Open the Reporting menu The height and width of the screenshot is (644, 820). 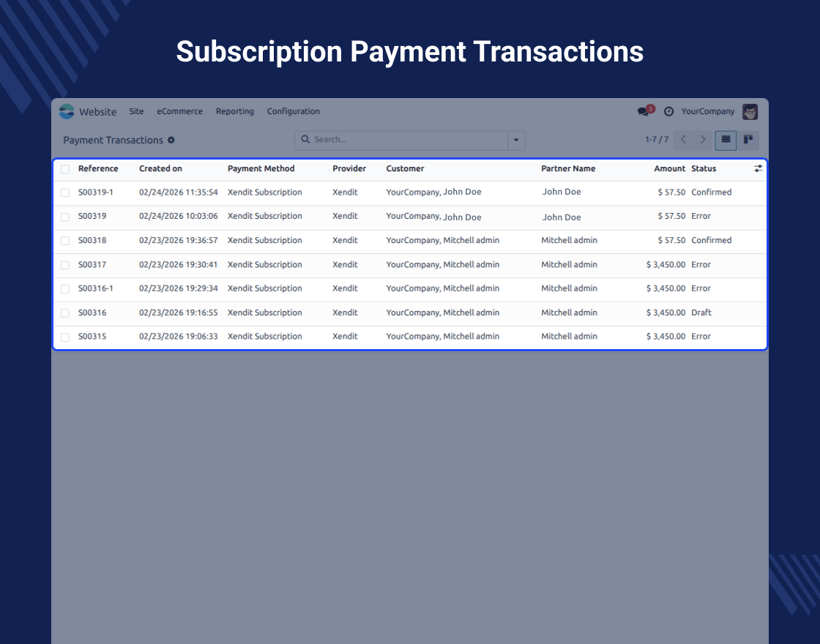coord(235,111)
